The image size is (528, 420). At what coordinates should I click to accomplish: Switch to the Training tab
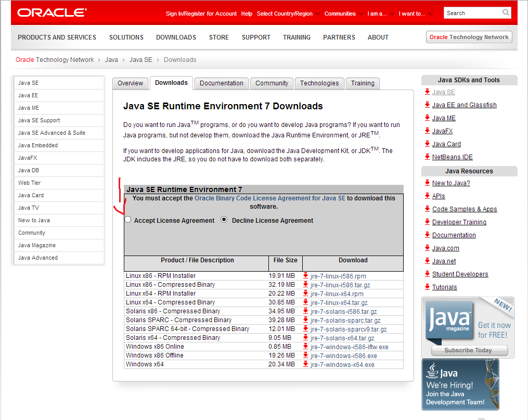tap(363, 83)
